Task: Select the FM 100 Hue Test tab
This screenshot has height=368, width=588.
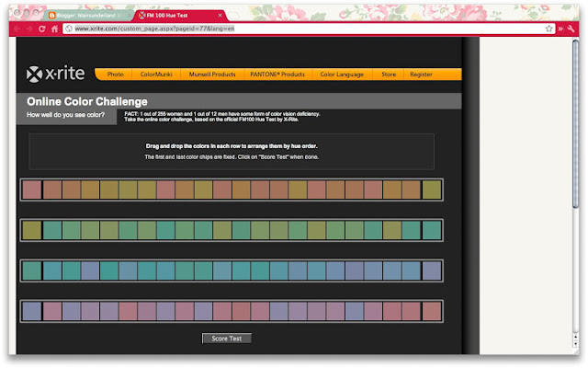Action: 180,16
